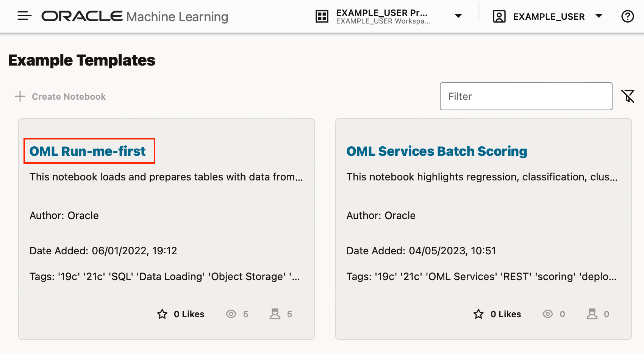Click 'This notebook highlights regression' description
This screenshot has width=644, height=354.
(x=482, y=177)
